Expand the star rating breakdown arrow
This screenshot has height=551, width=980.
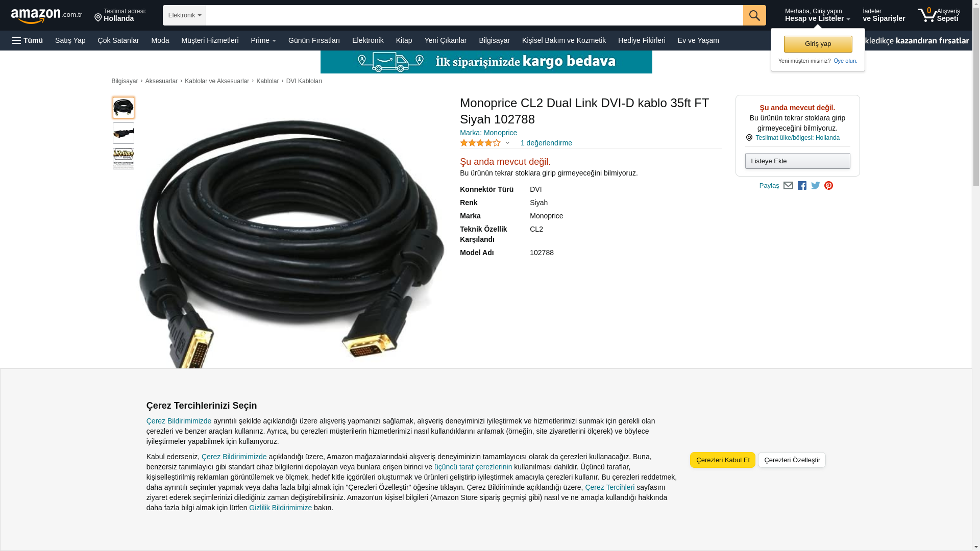[x=507, y=143]
